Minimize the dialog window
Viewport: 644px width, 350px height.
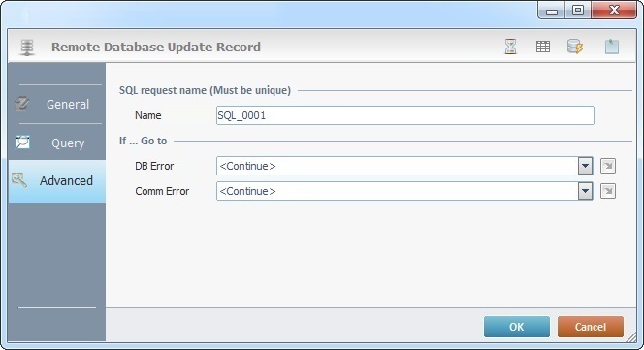(552, 10)
